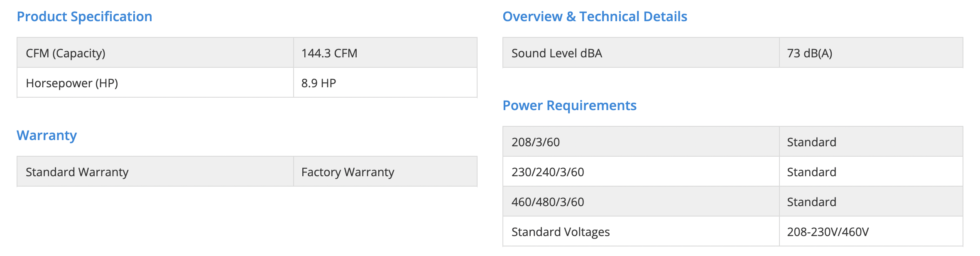Select the 460/480/3/60 row label

pos(547,202)
